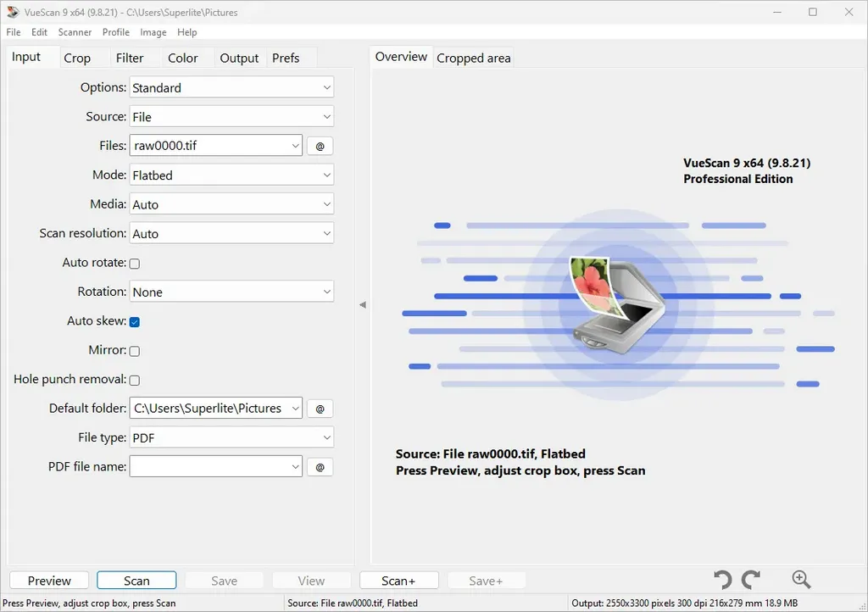
Task: Open the Edit menu
Action: click(39, 32)
